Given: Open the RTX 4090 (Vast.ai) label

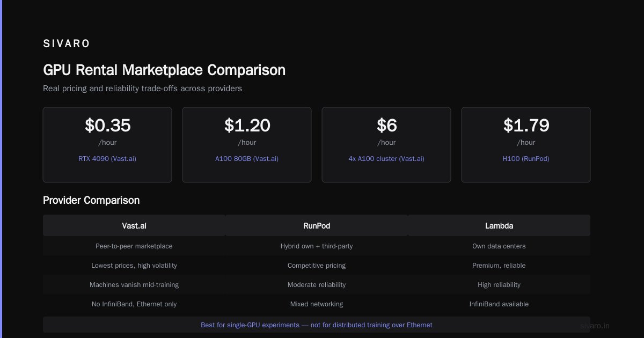Looking at the screenshot, I should pos(107,159).
